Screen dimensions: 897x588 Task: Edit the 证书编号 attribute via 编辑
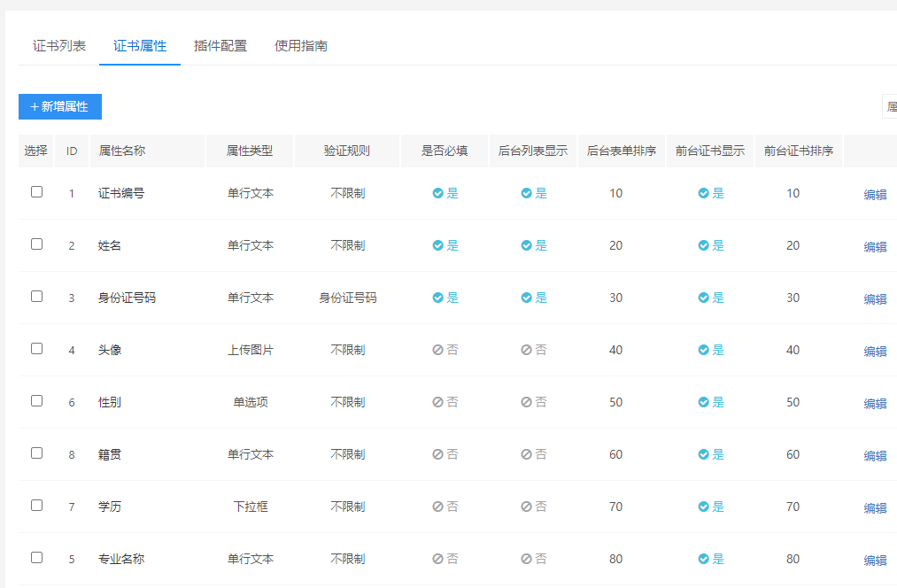875,195
